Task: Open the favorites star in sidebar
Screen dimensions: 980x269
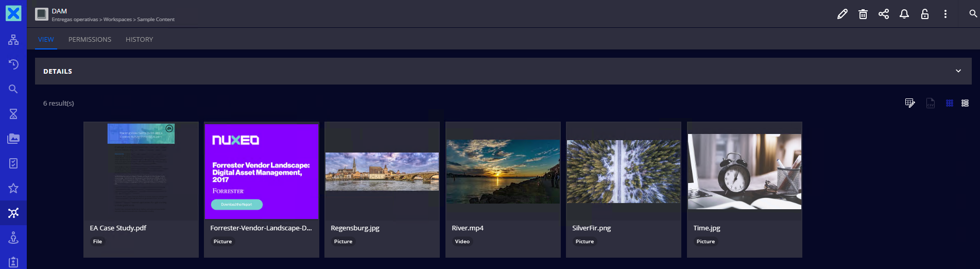Action: click(x=13, y=188)
